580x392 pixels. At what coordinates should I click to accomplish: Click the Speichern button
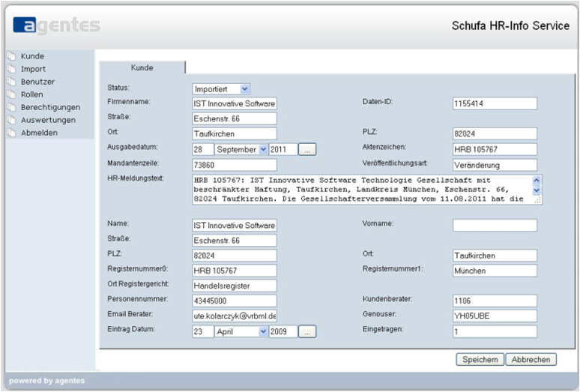point(480,360)
